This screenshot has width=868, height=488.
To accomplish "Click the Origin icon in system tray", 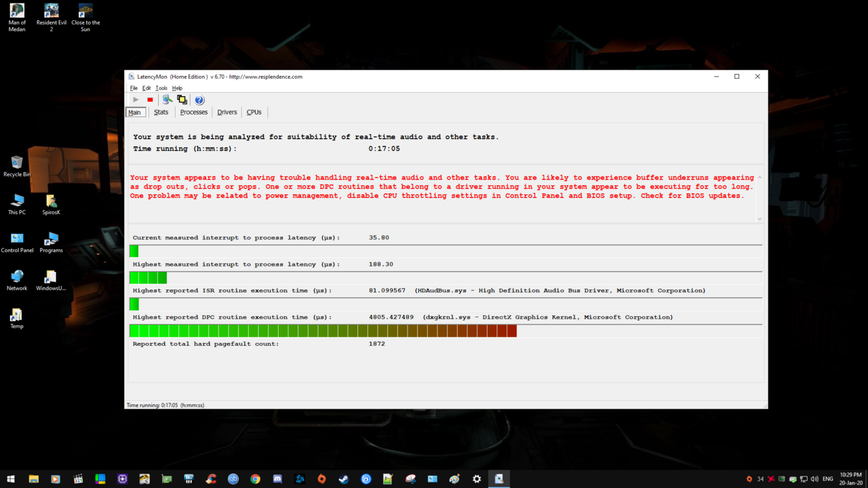I will 749,479.
